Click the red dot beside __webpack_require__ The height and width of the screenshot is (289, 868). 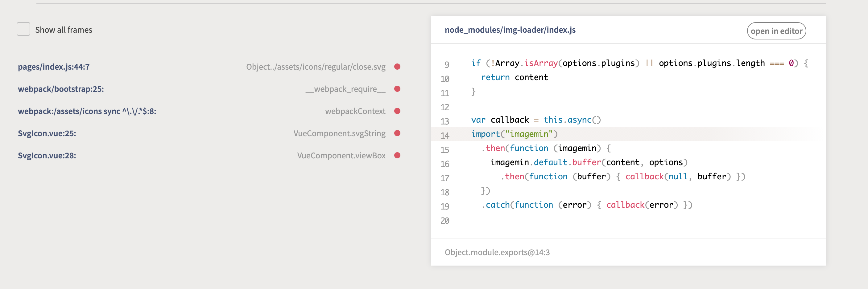coord(397,89)
